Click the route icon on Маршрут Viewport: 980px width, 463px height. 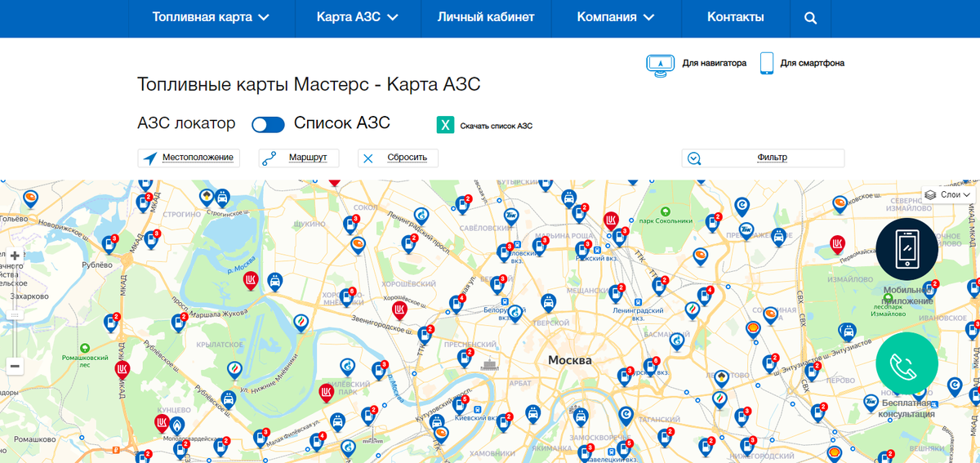269,158
